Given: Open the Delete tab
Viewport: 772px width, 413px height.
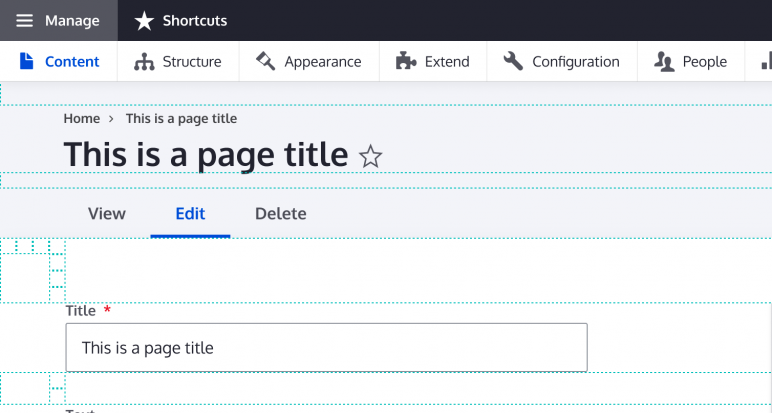Looking at the screenshot, I should point(280,213).
